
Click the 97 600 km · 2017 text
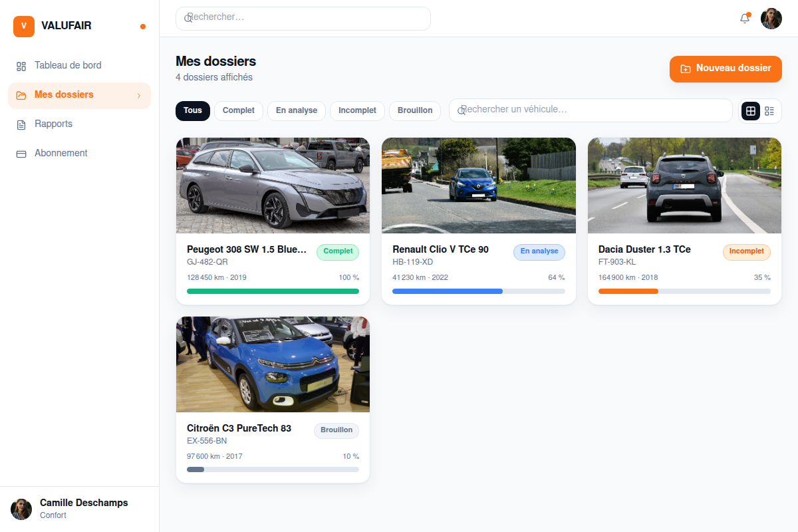click(x=215, y=456)
